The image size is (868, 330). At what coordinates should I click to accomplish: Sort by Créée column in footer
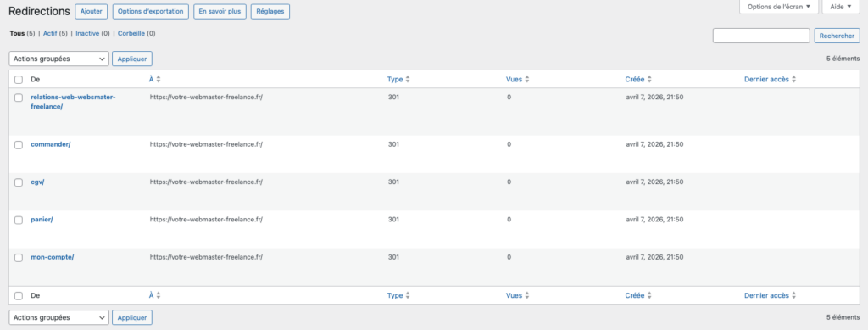pos(639,296)
